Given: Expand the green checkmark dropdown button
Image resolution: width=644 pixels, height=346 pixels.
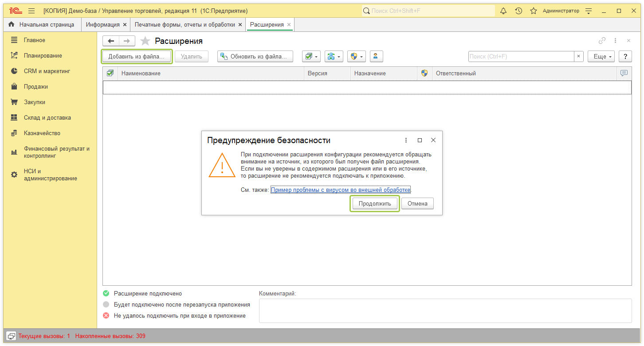Looking at the screenshot, I should 311,56.
